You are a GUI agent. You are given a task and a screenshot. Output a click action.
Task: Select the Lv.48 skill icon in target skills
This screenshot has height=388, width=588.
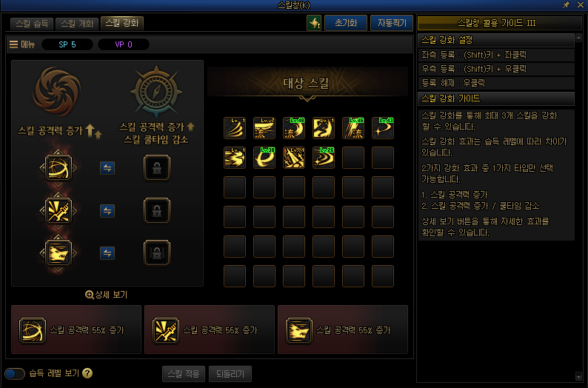[x=293, y=128]
